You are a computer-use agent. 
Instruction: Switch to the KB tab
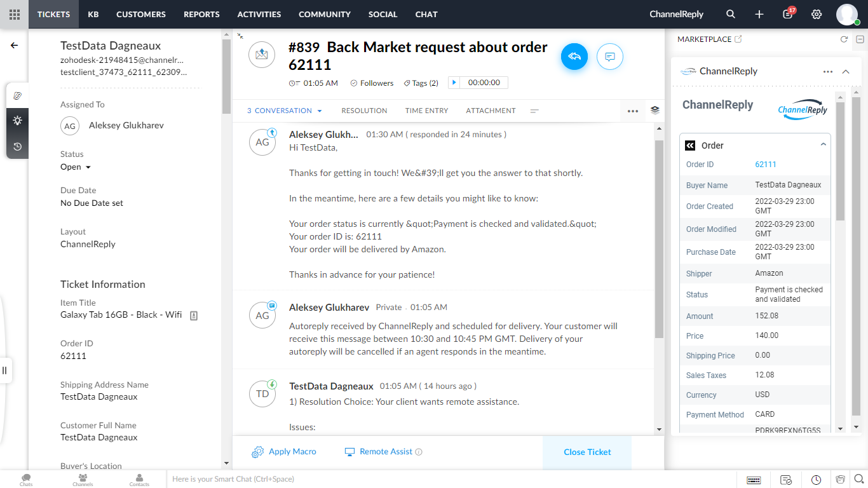pos(93,14)
